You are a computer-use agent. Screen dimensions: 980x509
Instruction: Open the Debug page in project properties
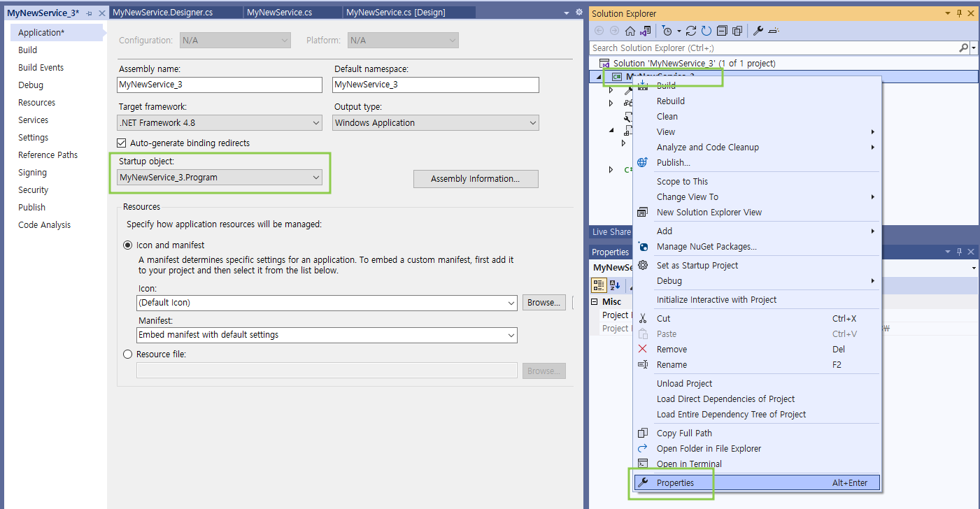coord(31,85)
